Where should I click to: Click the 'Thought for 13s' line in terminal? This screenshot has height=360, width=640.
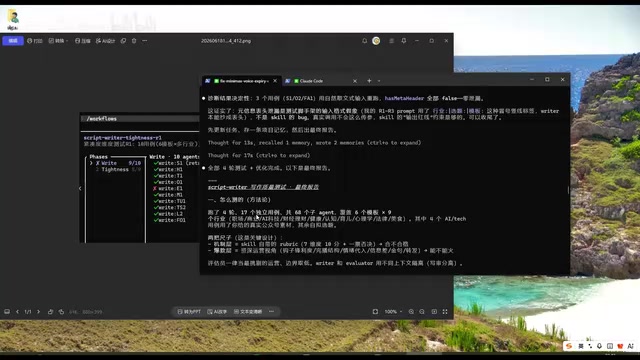click(314, 143)
